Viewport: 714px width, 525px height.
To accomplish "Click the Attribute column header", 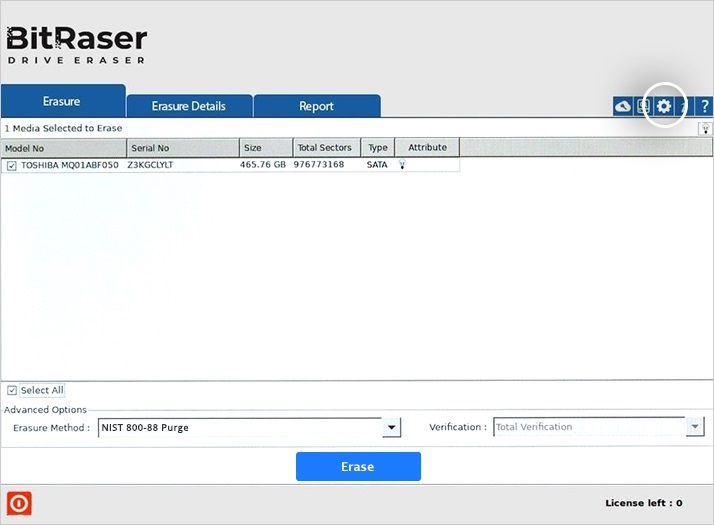I will click(x=427, y=148).
